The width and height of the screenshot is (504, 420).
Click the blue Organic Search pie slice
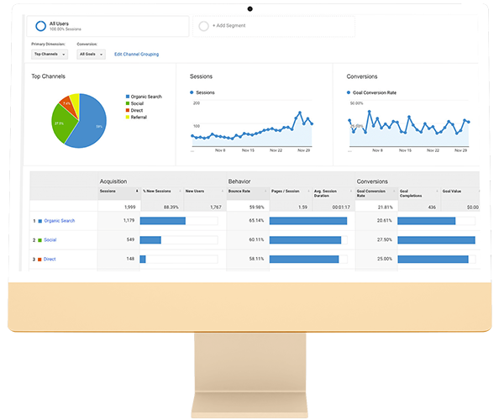(88, 126)
